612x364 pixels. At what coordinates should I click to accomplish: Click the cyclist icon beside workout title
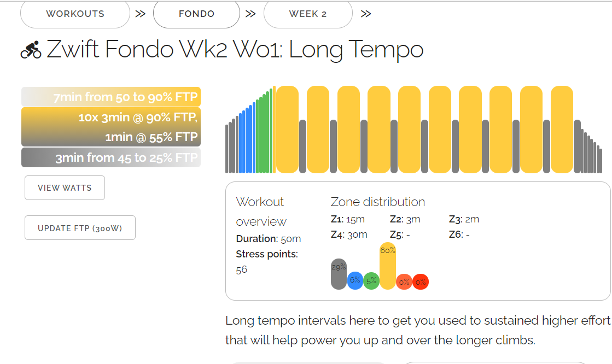point(31,50)
